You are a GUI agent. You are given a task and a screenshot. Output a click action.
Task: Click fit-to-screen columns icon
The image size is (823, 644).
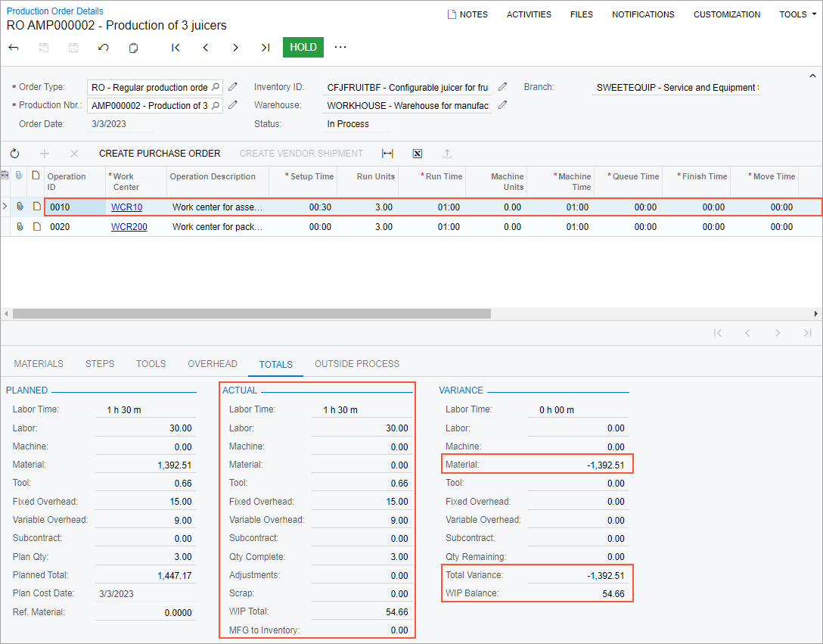tap(387, 154)
